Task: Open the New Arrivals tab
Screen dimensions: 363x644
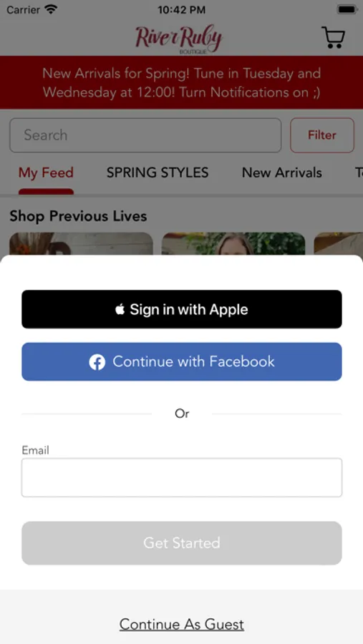Action: (x=282, y=172)
